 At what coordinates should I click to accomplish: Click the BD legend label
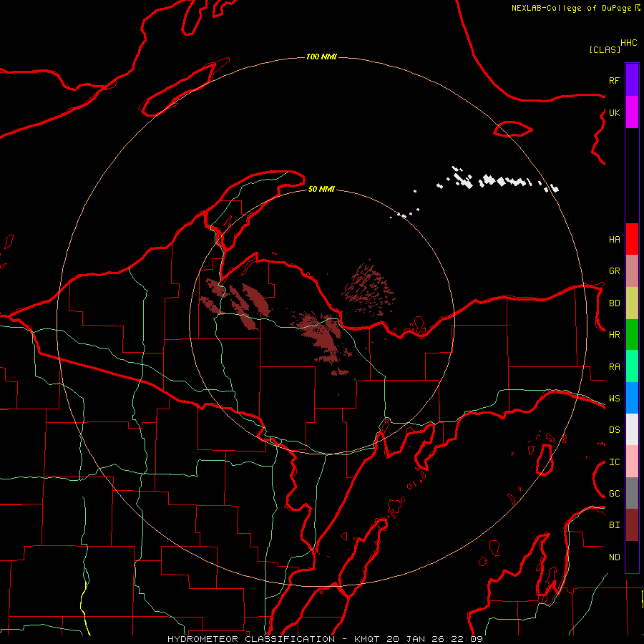[614, 303]
